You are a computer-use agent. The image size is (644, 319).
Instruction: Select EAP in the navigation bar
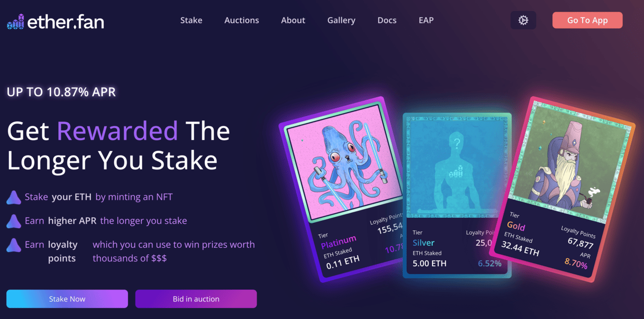[x=426, y=20]
